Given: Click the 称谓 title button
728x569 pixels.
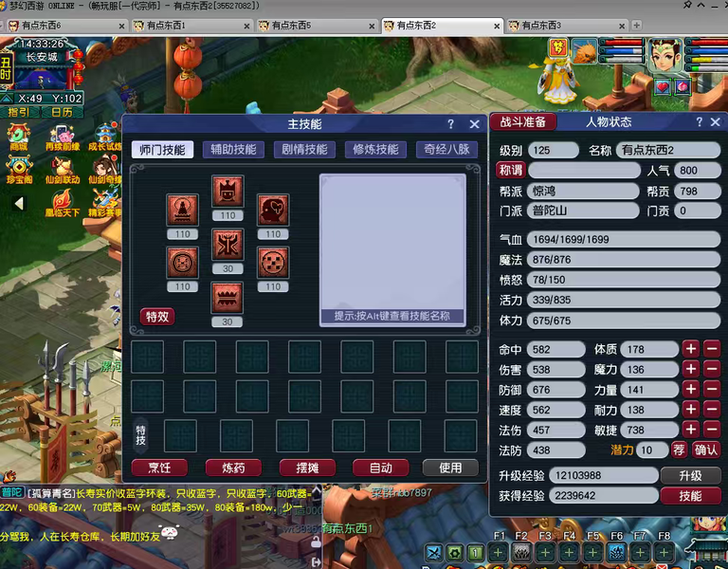Looking at the screenshot, I should coord(511,171).
